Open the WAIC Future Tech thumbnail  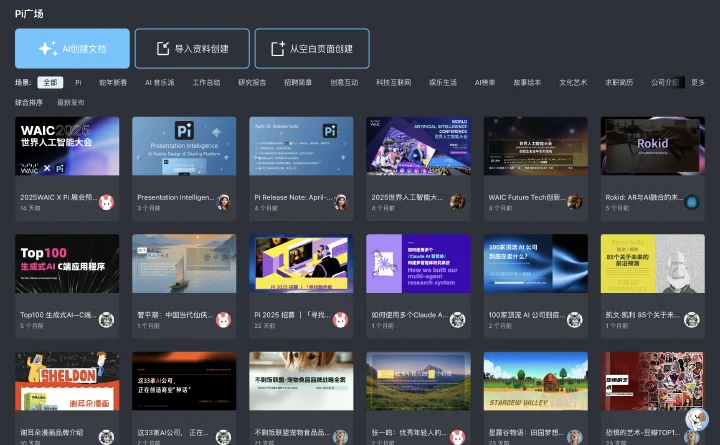click(x=536, y=146)
